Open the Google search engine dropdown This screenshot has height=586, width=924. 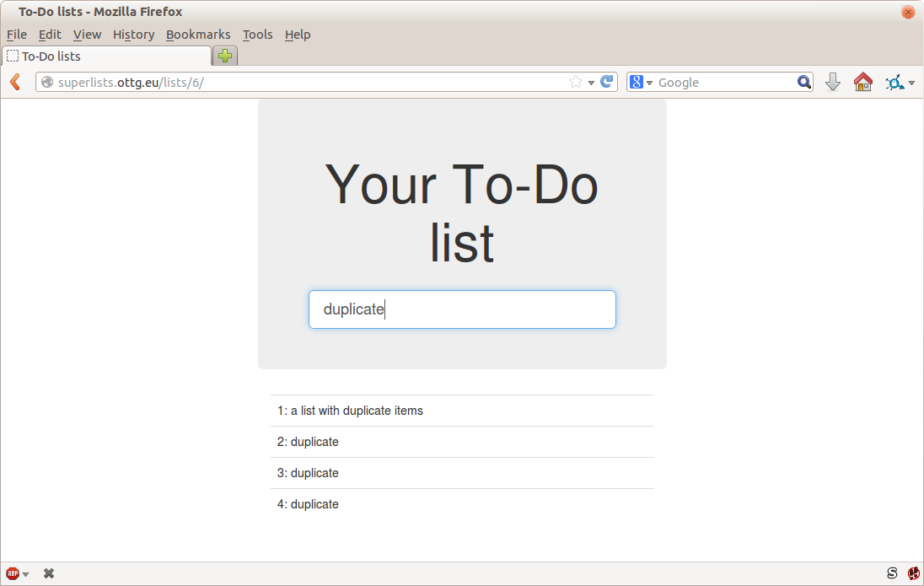coord(649,82)
